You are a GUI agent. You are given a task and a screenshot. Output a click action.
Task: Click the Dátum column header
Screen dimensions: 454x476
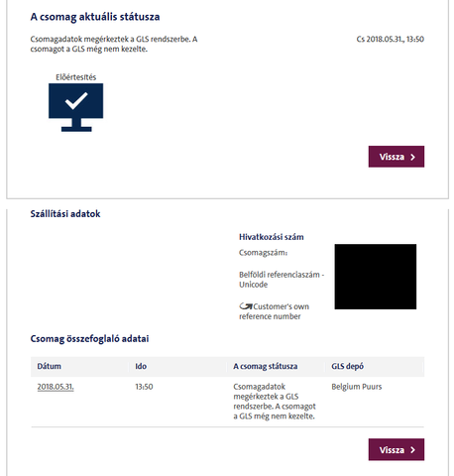pos(49,366)
